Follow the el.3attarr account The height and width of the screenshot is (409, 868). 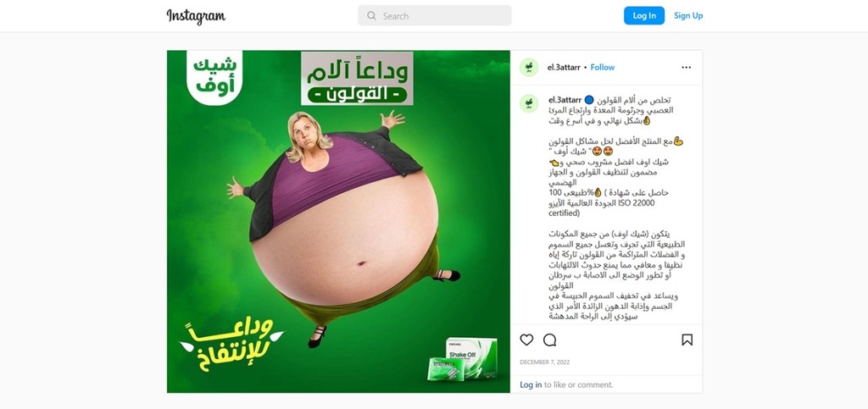[x=603, y=68]
